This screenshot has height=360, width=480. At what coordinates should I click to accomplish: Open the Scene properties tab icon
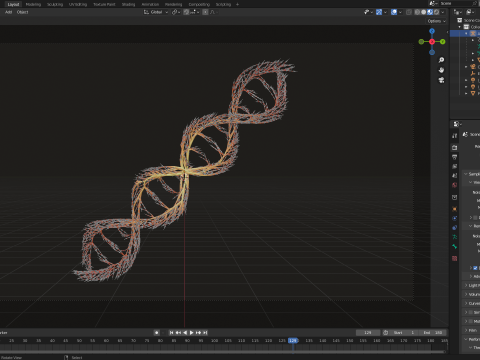tap(455, 175)
